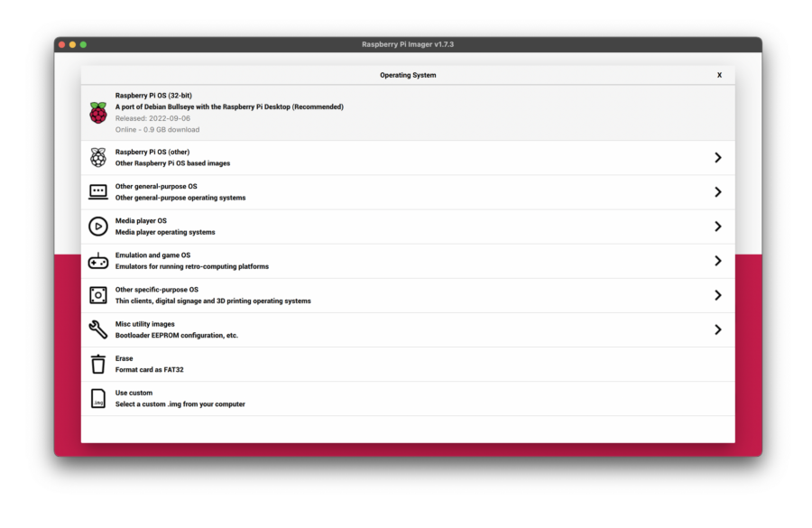Open Misc utility images submenu arrow
812x528 pixels.
[x=718, y=329]
